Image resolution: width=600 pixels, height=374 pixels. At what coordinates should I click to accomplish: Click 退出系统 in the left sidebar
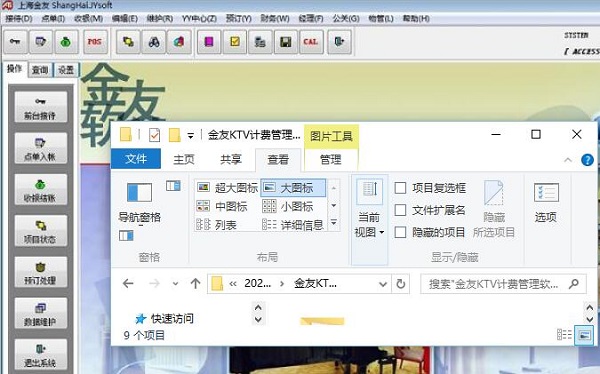(40, 354)
